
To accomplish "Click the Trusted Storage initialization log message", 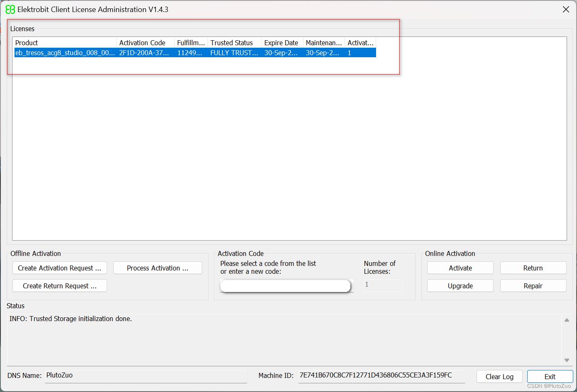I will tap(71, 319).
